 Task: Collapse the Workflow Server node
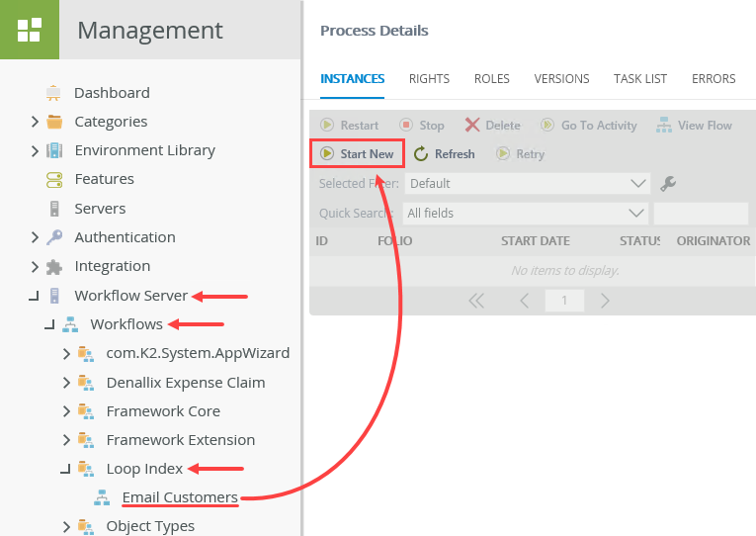tap(35, 296)
